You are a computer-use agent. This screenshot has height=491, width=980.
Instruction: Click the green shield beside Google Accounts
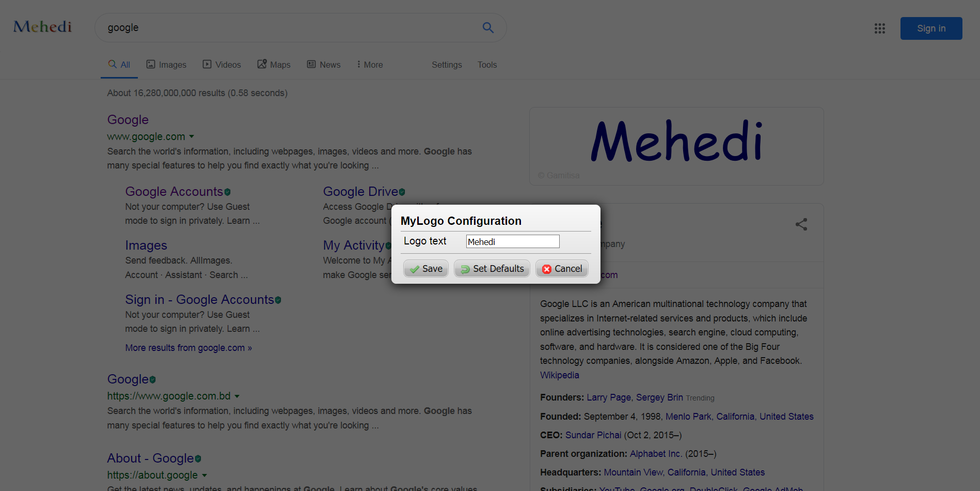coord(227,192)
